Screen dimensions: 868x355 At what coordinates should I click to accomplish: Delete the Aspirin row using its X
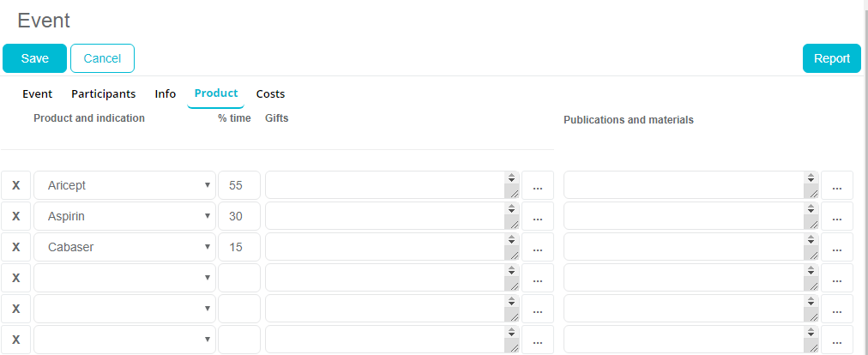(x=15, y=216)
